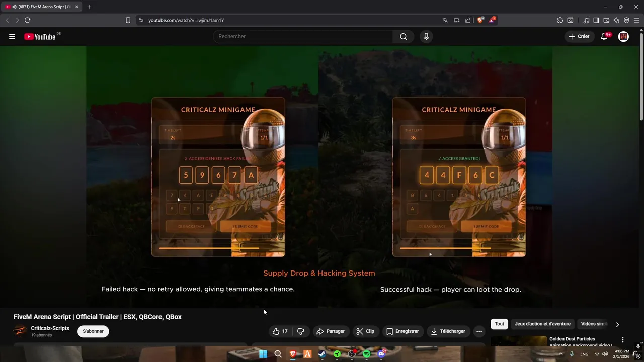This screenshot has width=644, height=362.
Task: Select the Tout filter chip
Action: [x=499, y=324]
